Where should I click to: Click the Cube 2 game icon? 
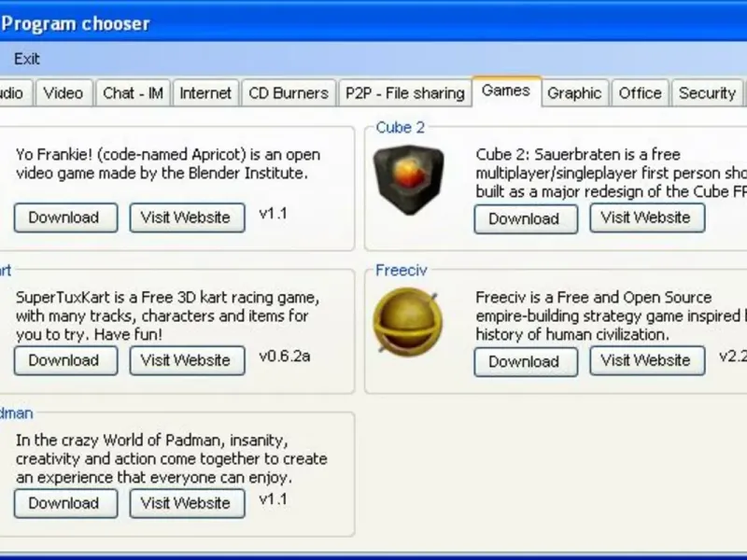(x=409, y=180)
